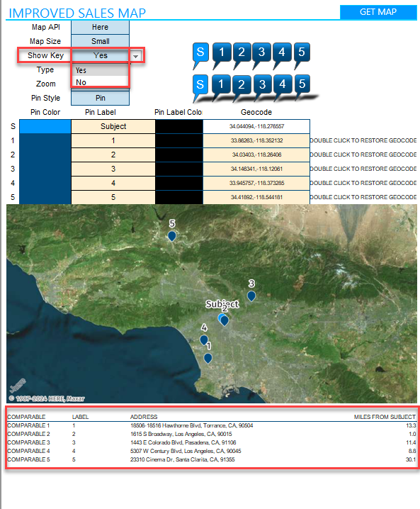The image size is (420, 509).
Task: Select Yes in Show Key list
Action: click(100, 70)
